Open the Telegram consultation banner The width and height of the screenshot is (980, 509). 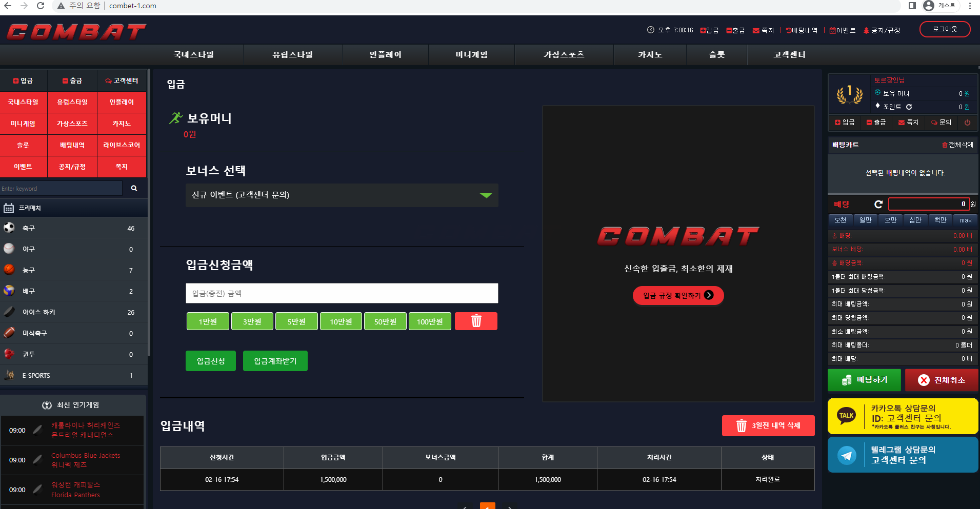903,455
